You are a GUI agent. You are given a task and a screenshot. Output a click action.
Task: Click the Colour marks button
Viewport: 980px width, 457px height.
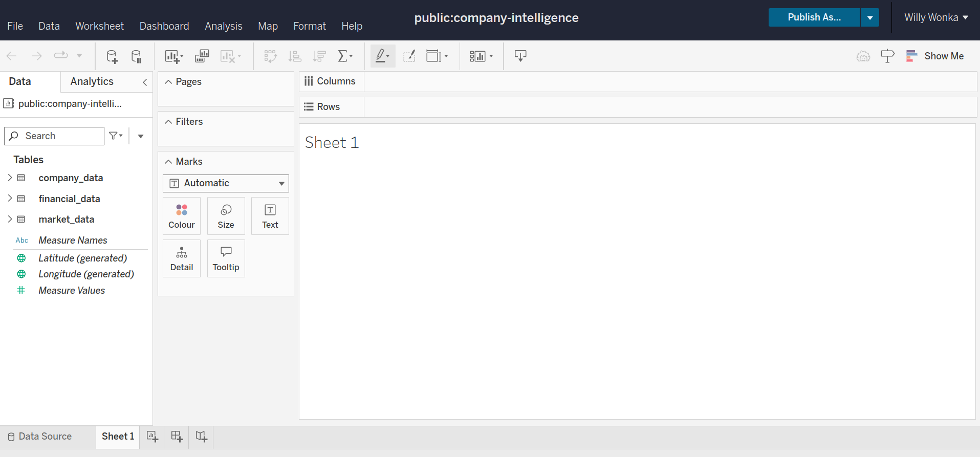click(x=182, y=216)
